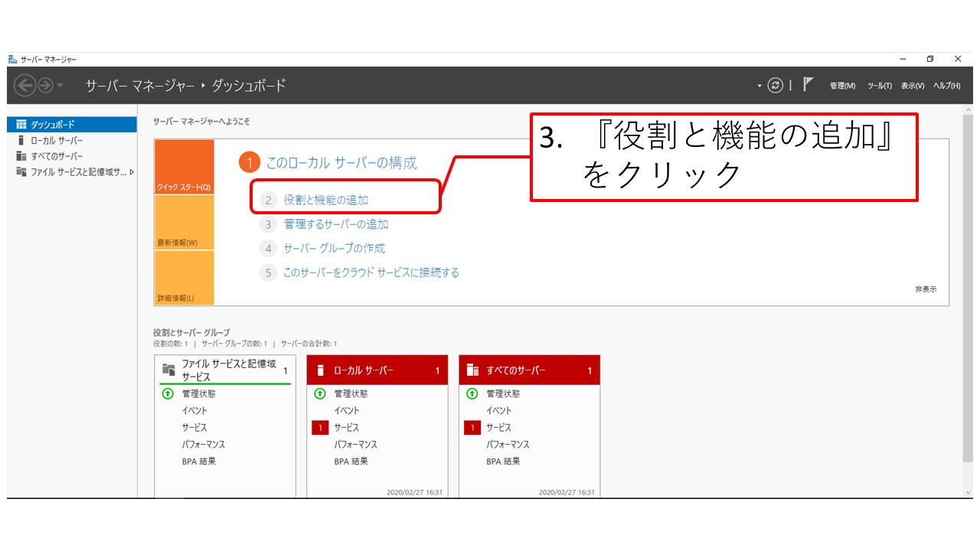Open Local Server in sidebar
This screenshot has height=551, width=980.
pyautogui.click(x=57, y=141)
